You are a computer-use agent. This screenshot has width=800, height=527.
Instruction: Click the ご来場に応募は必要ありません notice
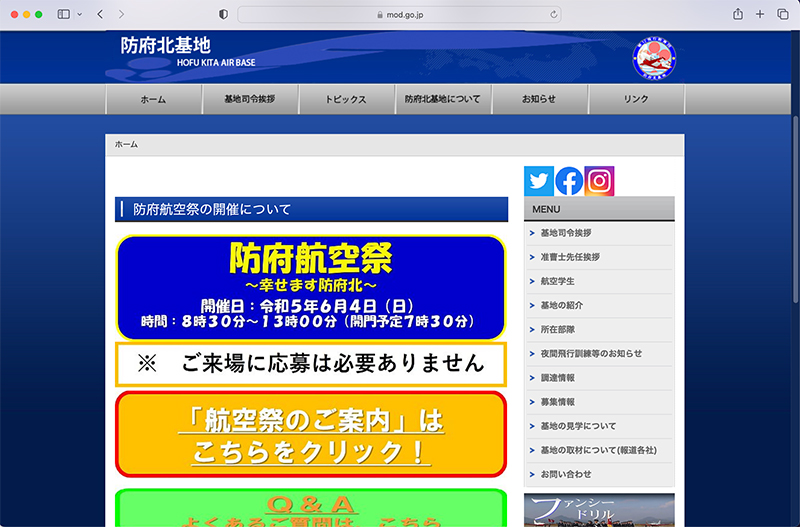311,364
